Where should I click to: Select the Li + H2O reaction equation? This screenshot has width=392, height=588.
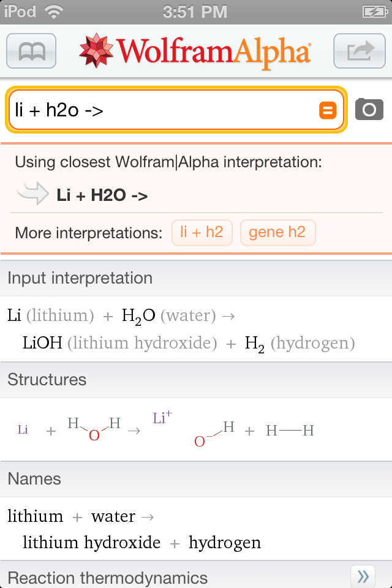(181, 329)
